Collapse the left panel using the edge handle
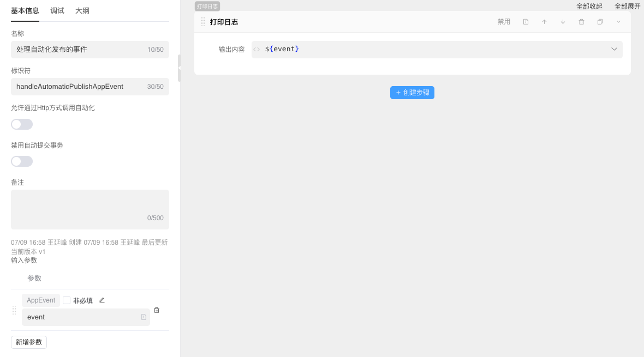 pyautogui.click(x=179, y=68)
